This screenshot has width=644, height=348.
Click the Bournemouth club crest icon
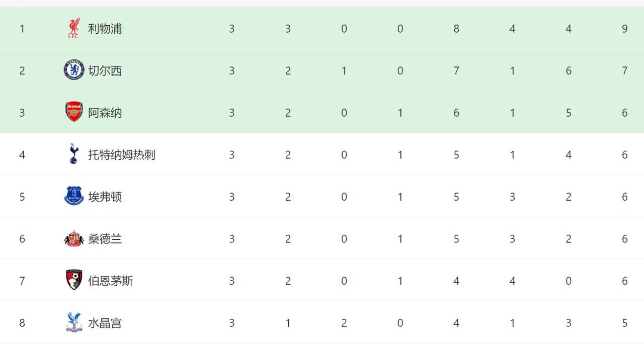coord(74,280)
